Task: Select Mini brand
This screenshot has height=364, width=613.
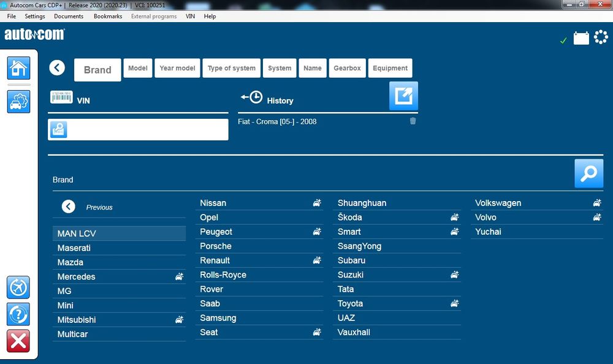Action: click(120, 305)
